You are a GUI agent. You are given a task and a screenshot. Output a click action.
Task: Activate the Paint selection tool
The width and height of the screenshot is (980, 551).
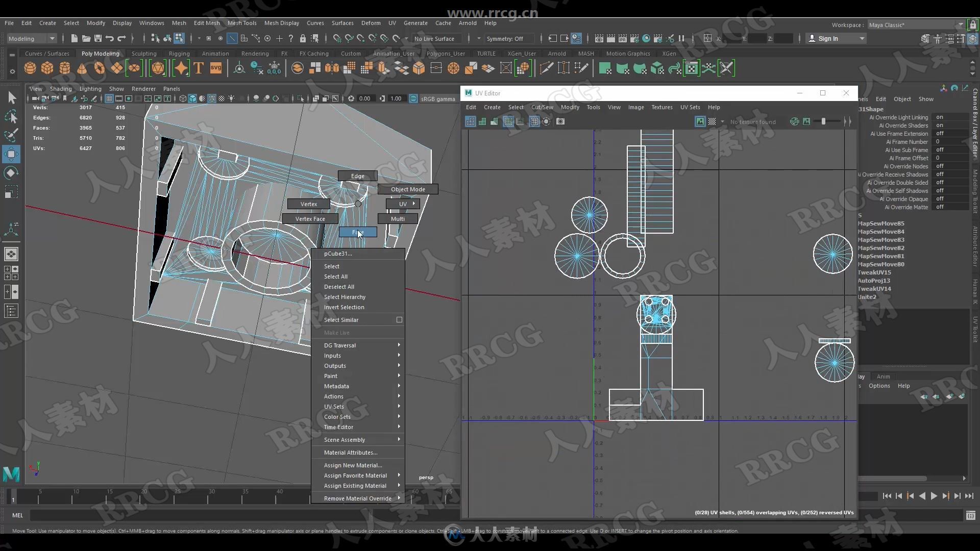click(11, 135)
